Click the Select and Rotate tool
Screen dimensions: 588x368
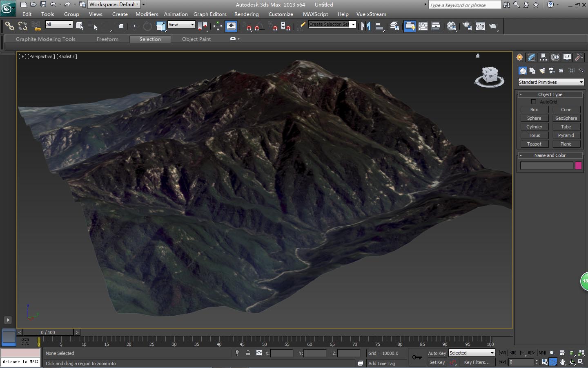tap(147, 27)
